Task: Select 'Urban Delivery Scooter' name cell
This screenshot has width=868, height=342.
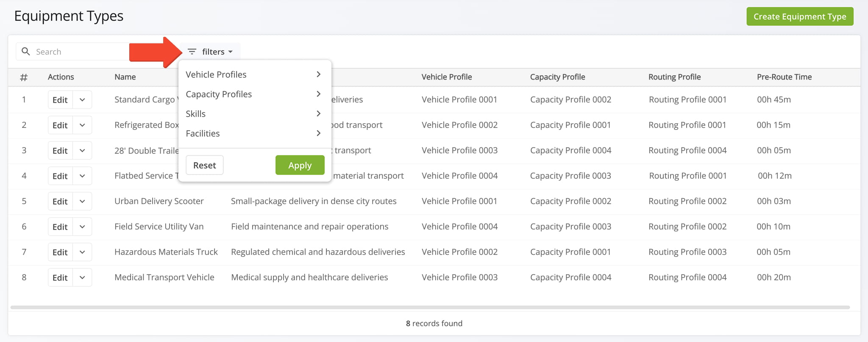Action: [x=159, y=201]
